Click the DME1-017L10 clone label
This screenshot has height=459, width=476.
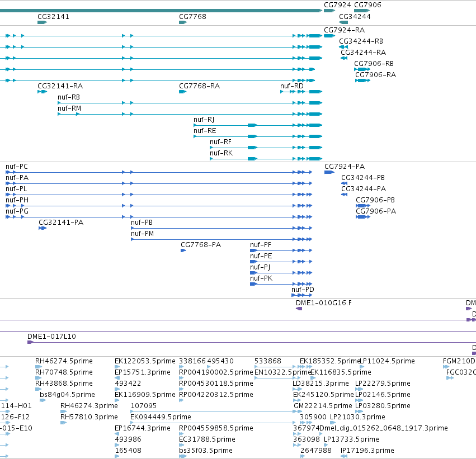point(51,337)
